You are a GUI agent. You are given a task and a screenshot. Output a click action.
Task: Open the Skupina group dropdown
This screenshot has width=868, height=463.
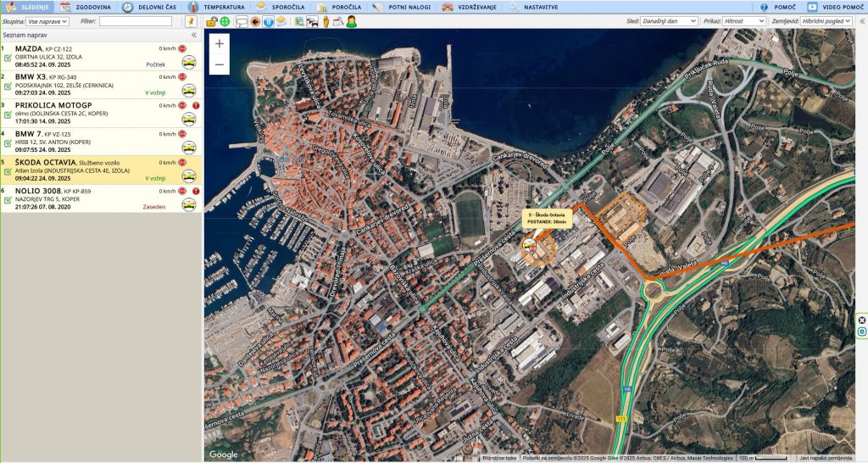(48, 21)
